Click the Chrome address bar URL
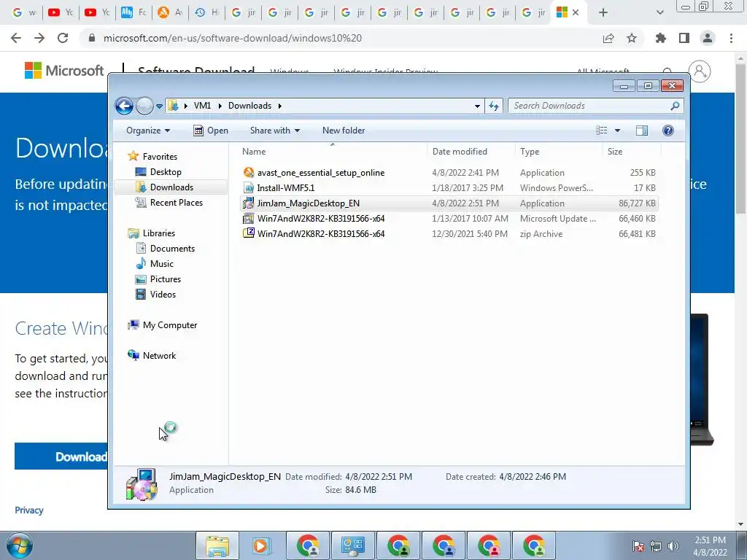This screenshot has height=560, width=747. click(x=233, y=38)
